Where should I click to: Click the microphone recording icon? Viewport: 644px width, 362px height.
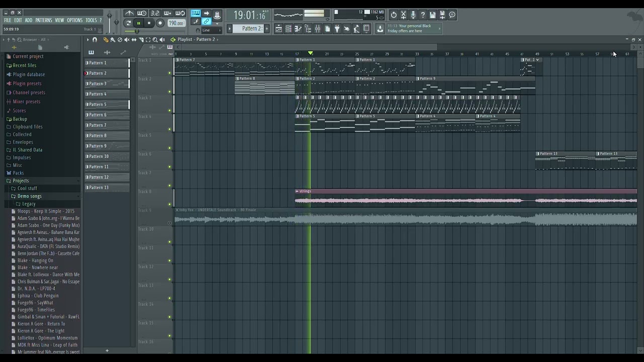point(413,15)
